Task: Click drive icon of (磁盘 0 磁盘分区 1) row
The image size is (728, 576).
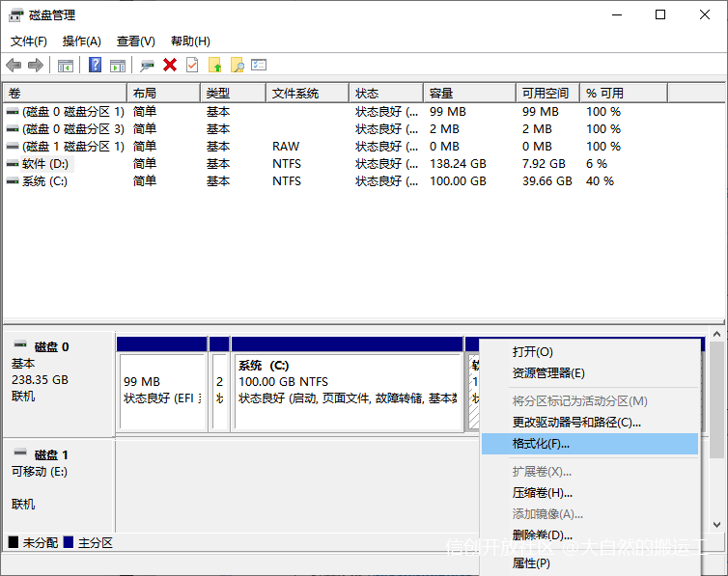Action: (x=13, y=112)
